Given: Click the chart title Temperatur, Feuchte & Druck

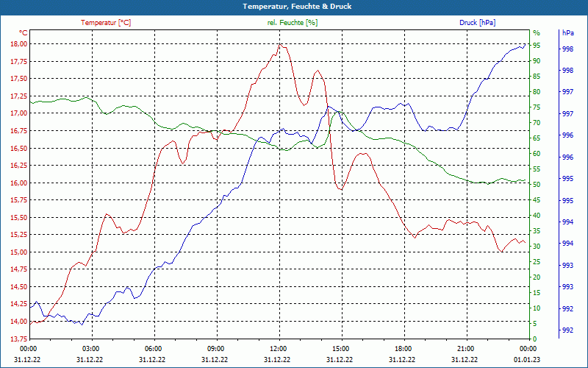Looking at the screenshot, I should 297,7.
